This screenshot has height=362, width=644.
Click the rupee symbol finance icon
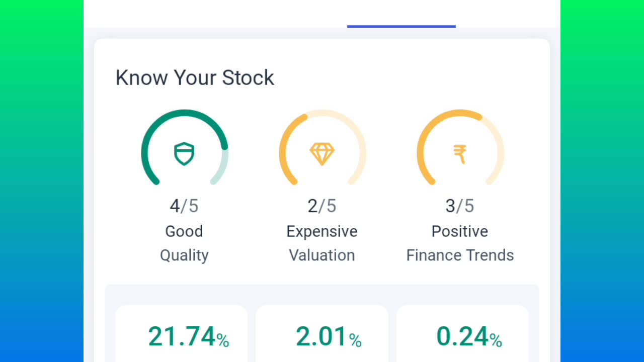pyautogui.click(x=460, y=153)
